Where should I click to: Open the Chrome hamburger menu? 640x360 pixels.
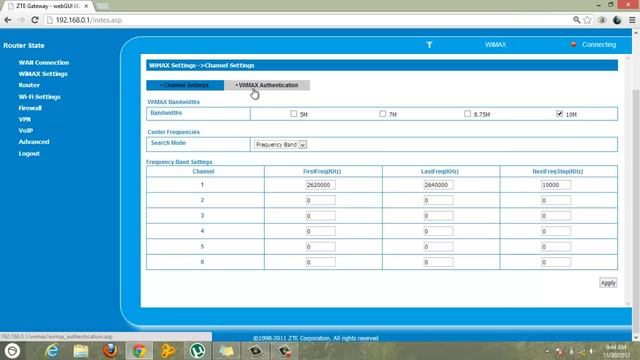coord(632,20)
